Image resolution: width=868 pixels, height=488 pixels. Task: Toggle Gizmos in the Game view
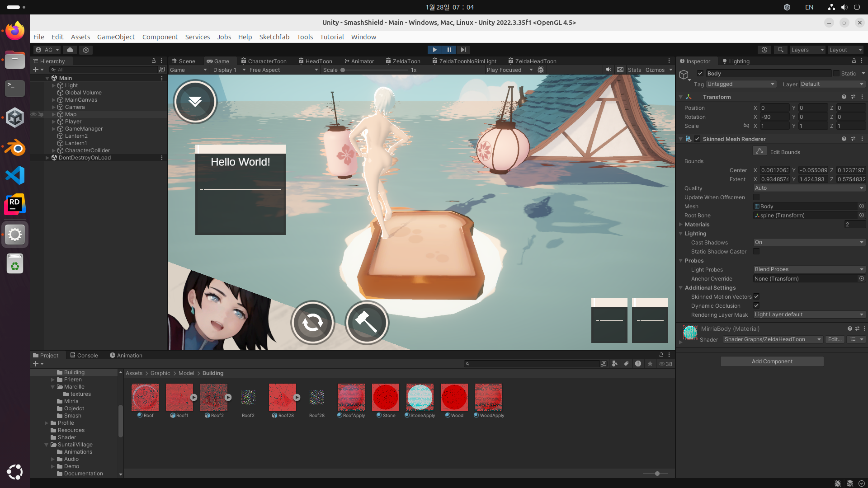tap(655, 70)
